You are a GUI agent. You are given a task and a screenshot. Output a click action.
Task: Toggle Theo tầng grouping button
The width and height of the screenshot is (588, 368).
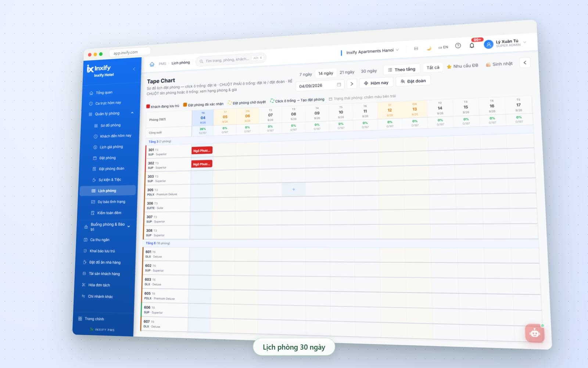click(x=402, y=70)
